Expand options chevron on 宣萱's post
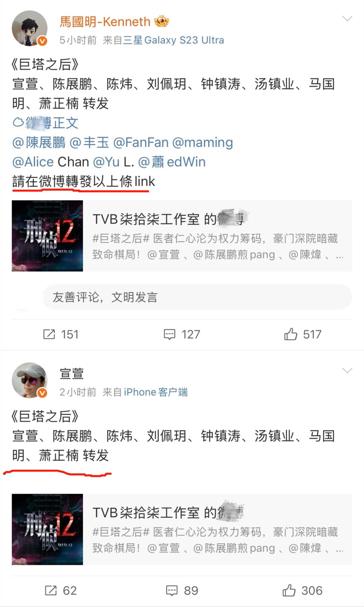This screenshot has width=364, height=607. click(x=347, y=370)
